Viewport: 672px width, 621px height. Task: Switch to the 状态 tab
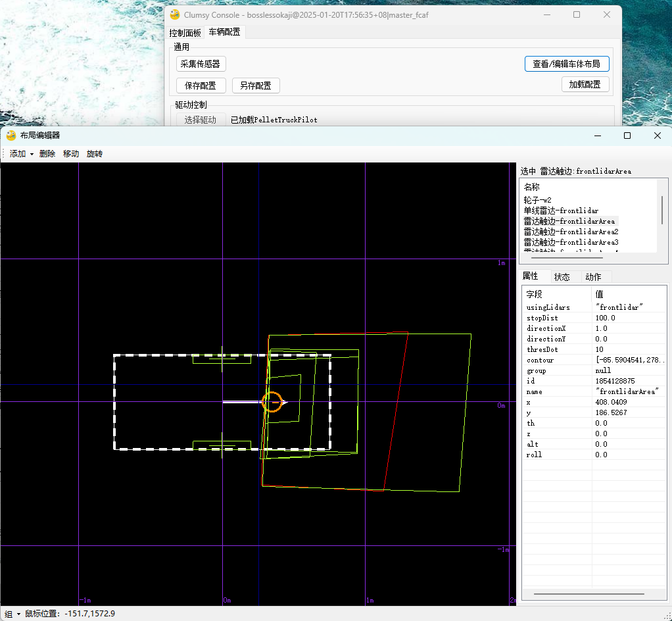tap(562, 277)
